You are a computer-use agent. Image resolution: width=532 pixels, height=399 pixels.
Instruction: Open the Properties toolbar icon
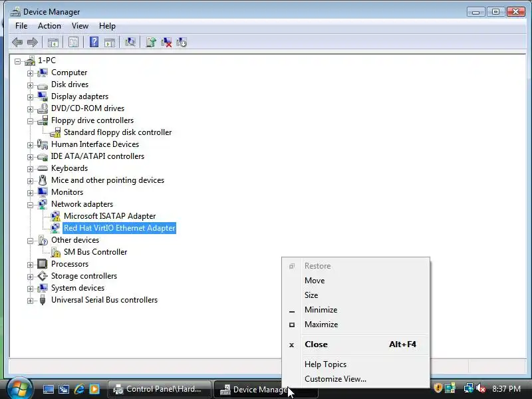pyautogui.click(x=73, y=43)
